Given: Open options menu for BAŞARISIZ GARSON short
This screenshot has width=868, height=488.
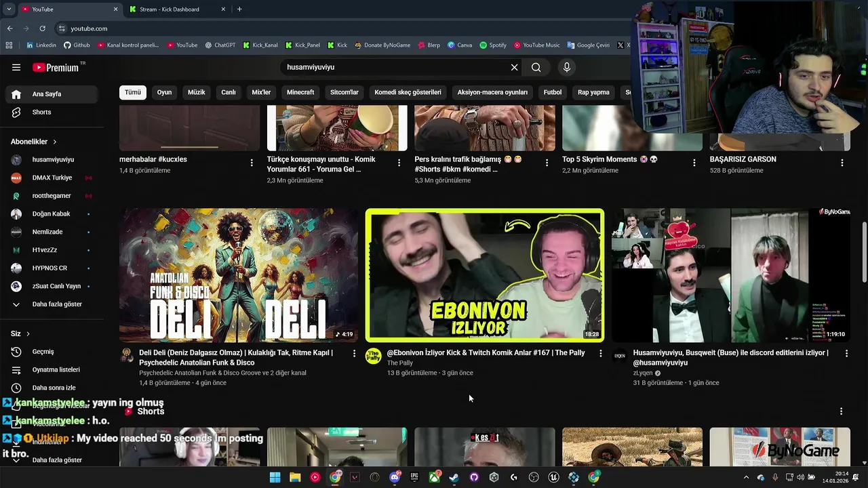Looking at the screenshot, I should point(842,163).
